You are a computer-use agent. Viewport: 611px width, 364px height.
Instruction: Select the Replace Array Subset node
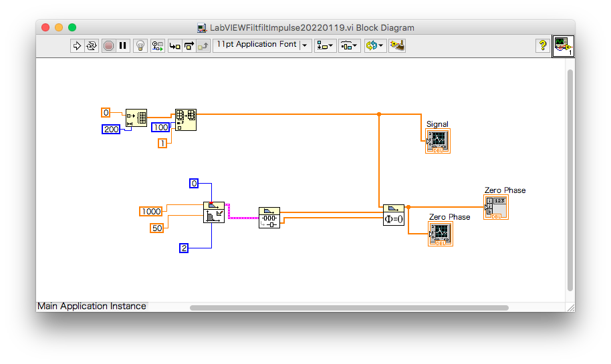[x=186, y=120]
